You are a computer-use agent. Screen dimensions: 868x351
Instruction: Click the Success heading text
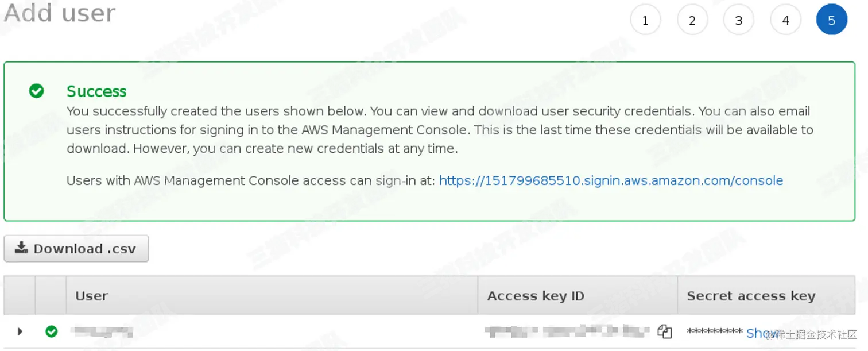(96, 91)
